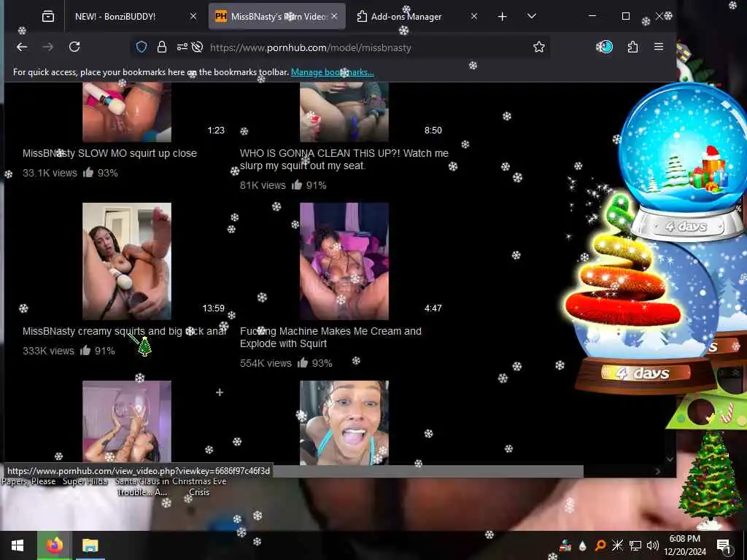
Task: Go back one page
Action: click(22, 47)
